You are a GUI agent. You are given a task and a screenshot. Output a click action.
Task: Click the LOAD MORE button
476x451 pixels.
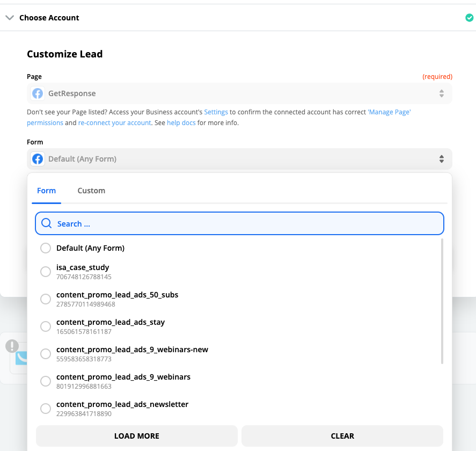point(137,436)
